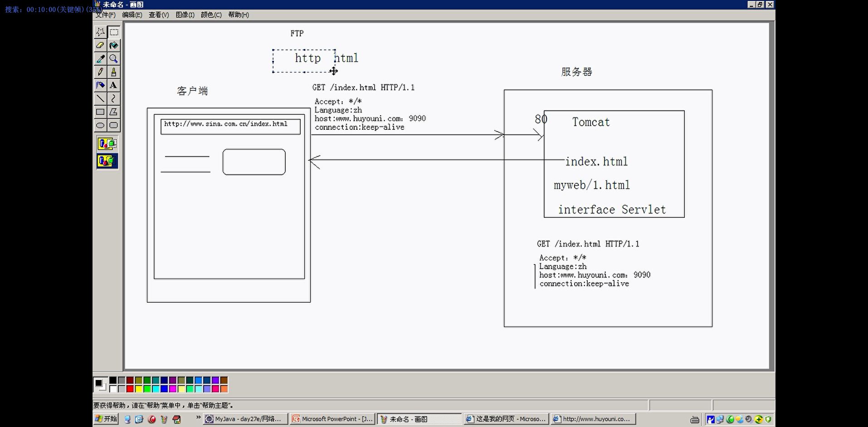The width and height of the screenshot is (868, 427).
Task: Click the network connection tray icon
Action: [720, 419]
